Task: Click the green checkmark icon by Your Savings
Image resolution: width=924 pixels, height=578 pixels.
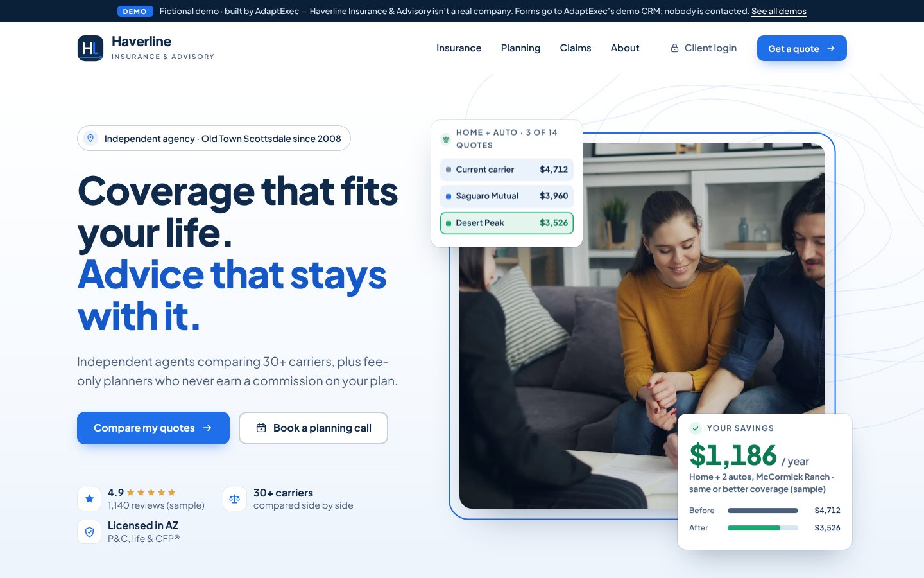Action: click(x=696, y=428)
